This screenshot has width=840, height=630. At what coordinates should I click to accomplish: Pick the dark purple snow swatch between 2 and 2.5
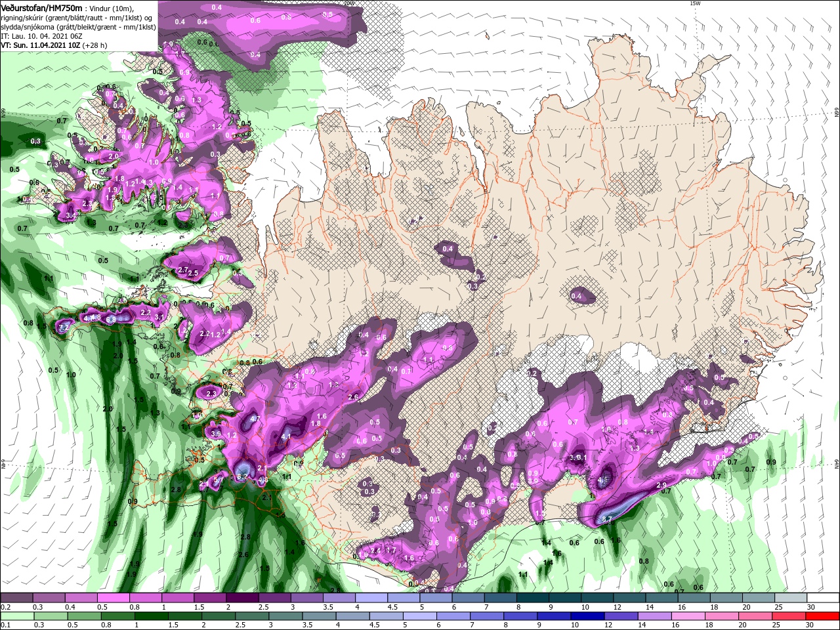[241, 598]
